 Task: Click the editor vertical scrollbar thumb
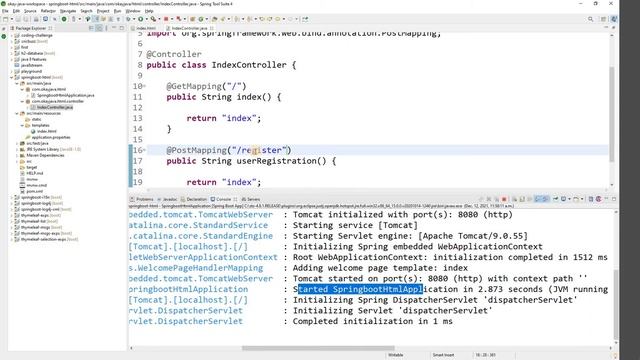611,114
